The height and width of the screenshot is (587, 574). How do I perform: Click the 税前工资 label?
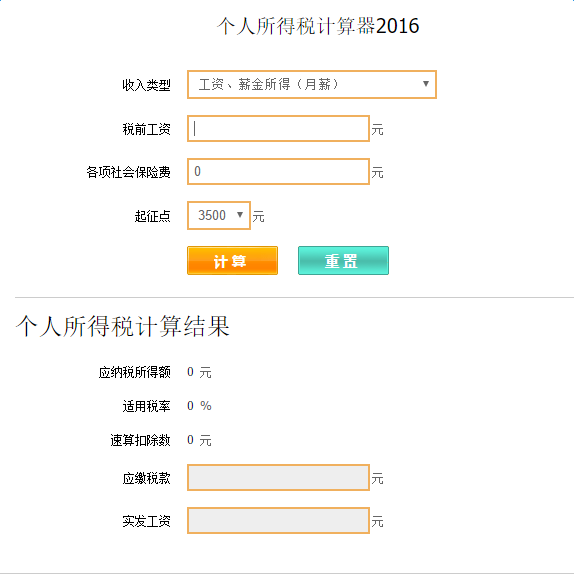pyautogui.click(x=146, y=130)
